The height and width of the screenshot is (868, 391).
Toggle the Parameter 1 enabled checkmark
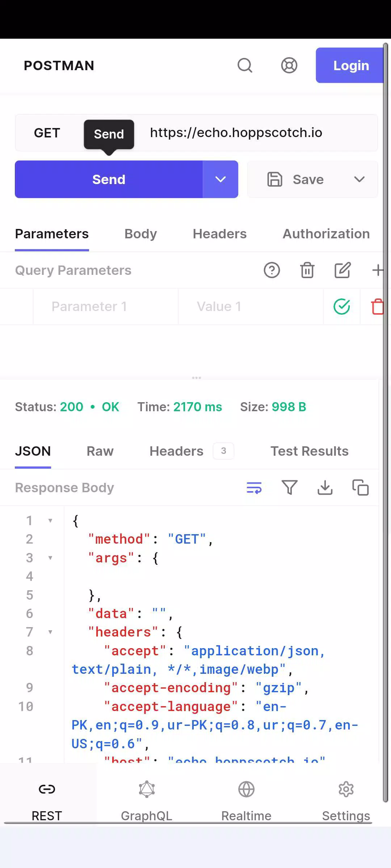[x=341, y=307]
